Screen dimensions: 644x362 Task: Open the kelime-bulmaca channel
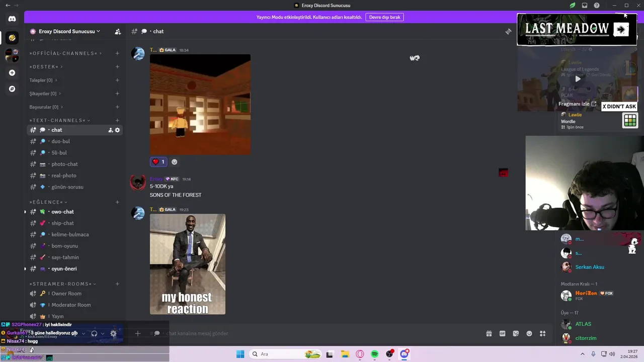(74, 235)
